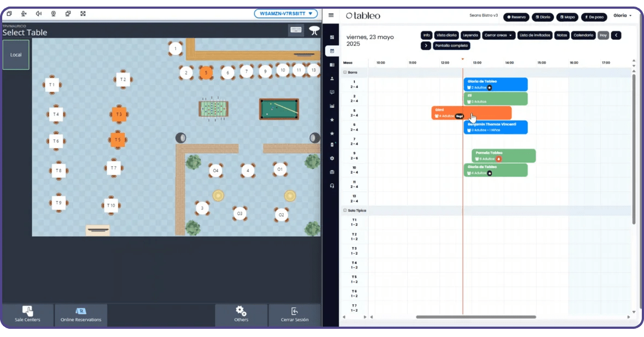Open Sale Centers tab
The width and height of the screenshot is (644, 337).
[27, 315]
